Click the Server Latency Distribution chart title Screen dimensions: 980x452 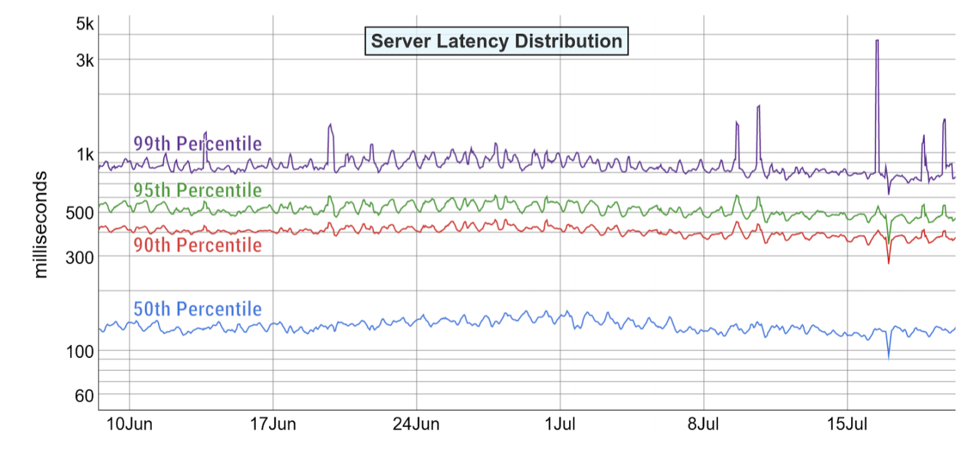tap(496, 42)
